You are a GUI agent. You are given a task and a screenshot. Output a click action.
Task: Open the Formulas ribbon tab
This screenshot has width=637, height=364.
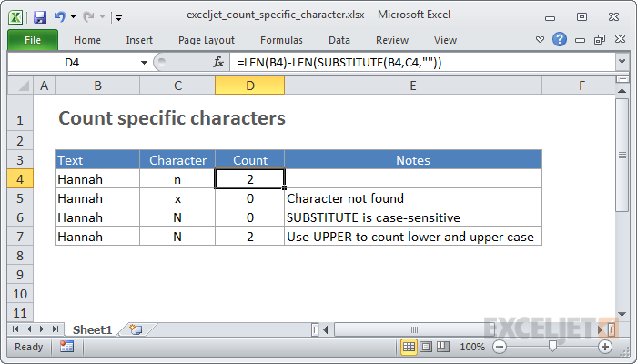click(x=281, y=40)
